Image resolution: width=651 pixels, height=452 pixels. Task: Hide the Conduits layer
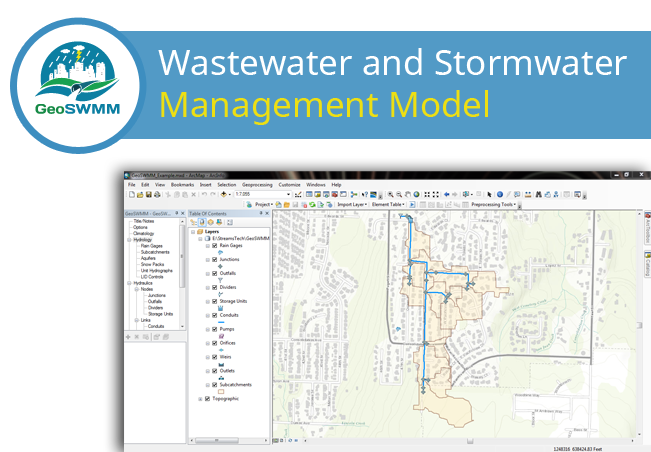[x=215, y=315]
